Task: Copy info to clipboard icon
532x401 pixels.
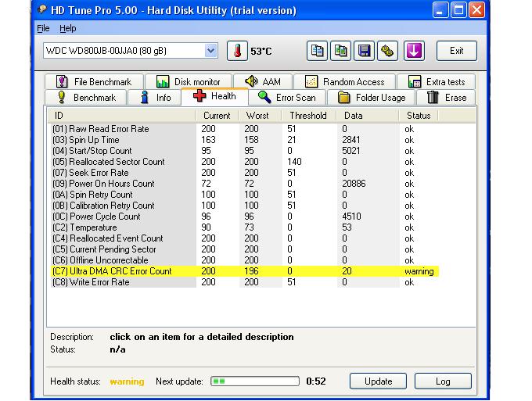Action: (317, 51)
